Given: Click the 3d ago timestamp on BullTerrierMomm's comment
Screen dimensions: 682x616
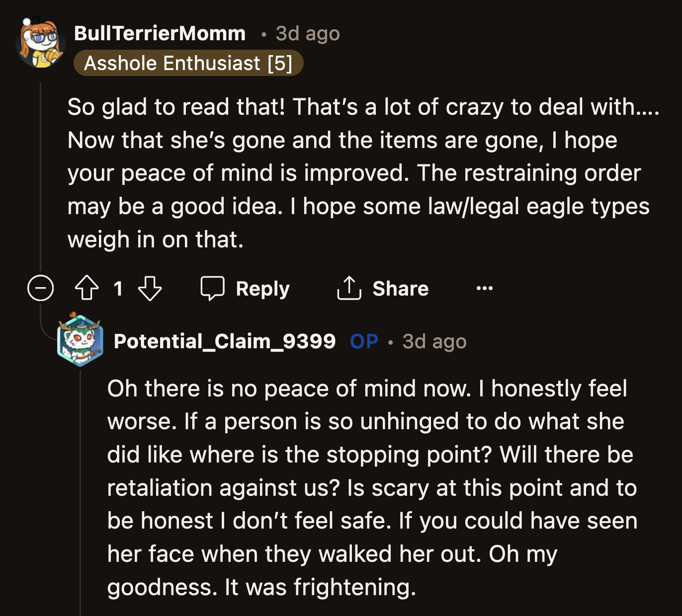Looking at the screenshot, I should [x=306, y=33].
